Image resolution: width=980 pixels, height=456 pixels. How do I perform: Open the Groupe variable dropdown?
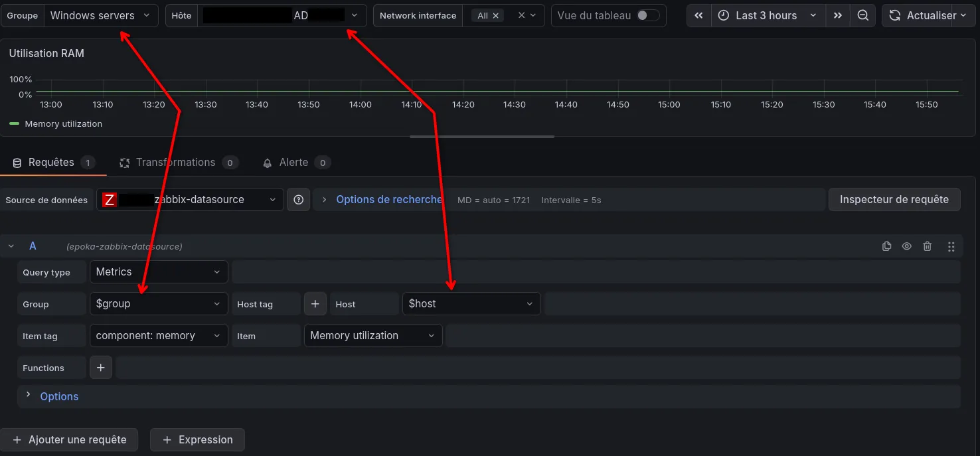pyautogui.click(x=101, y=15)
